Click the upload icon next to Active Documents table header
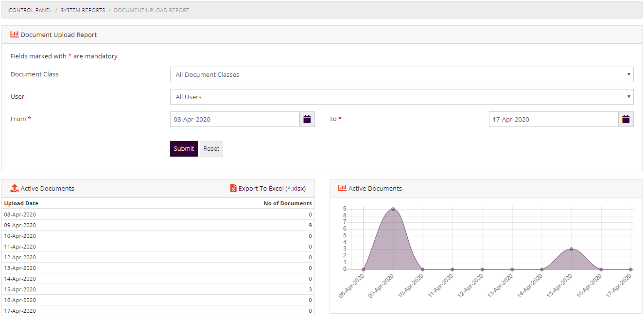Screen dimensions: 644x322 pyautogui.click(x=14, y=188)
